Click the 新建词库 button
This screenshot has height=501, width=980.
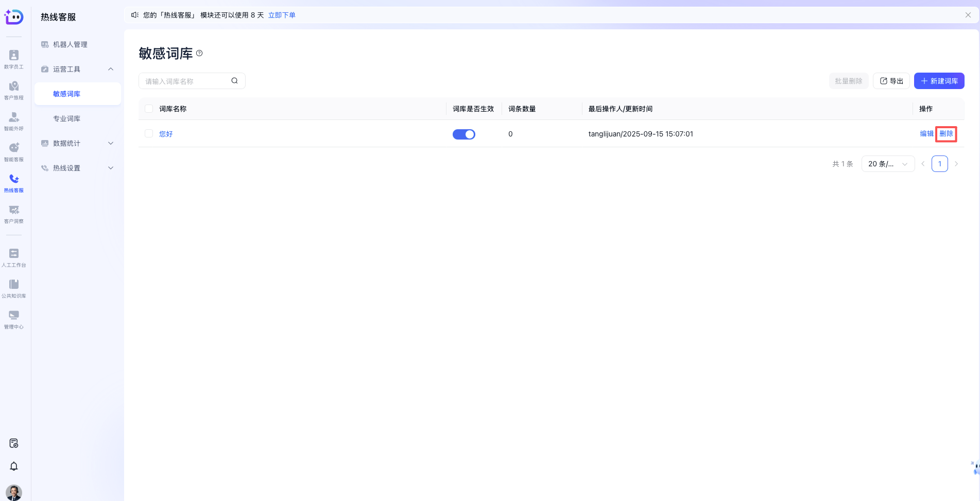click(x=939, y=81)
